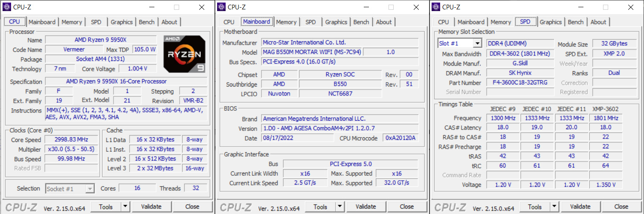This screenshot has height=214, width=644.
Task: Expand Tools dropdown arrow in the left window
Action: point(125,207)
